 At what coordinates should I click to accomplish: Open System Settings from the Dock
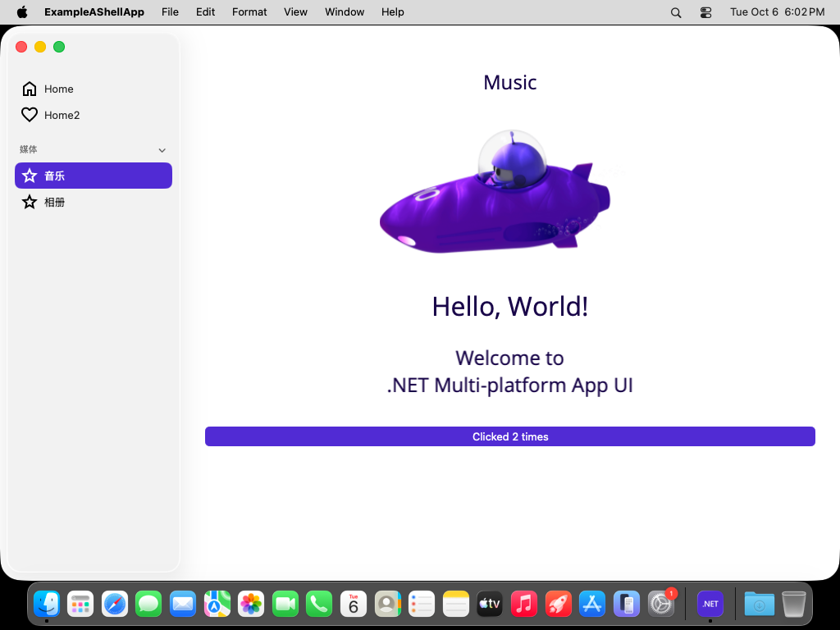pos(661,604)
